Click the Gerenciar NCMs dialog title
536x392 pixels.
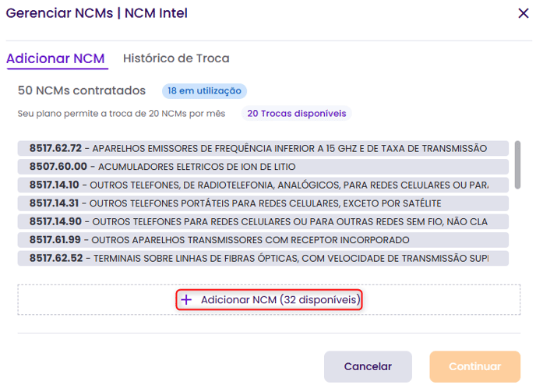pyautogui.click(x=97, y=13)
